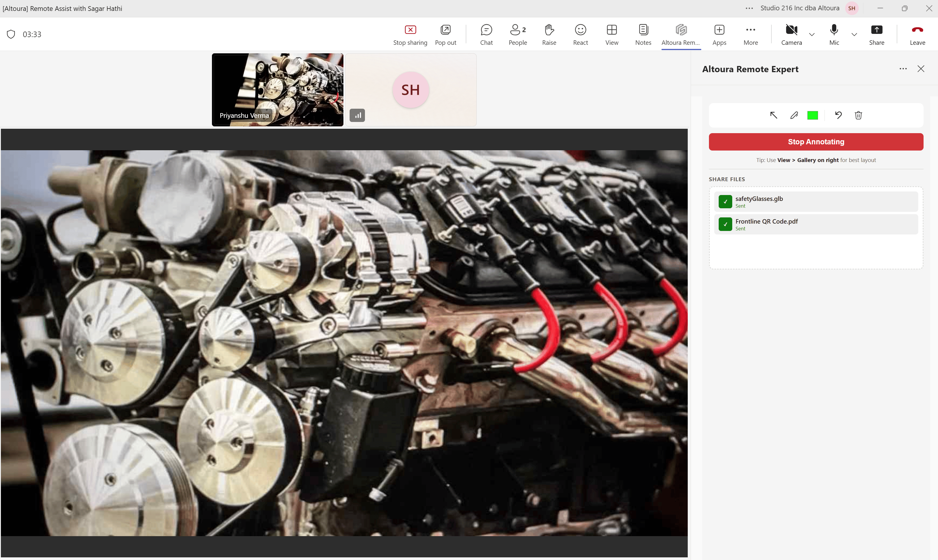Open the React emoji menu
This screenshot has height=560, width=938.
[x=580, y=35]
